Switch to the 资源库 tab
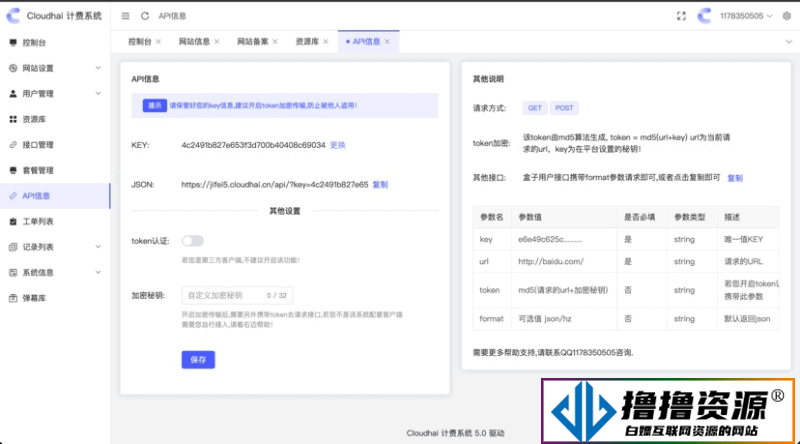This screenshot has width=800, height=444. point(307,41)
